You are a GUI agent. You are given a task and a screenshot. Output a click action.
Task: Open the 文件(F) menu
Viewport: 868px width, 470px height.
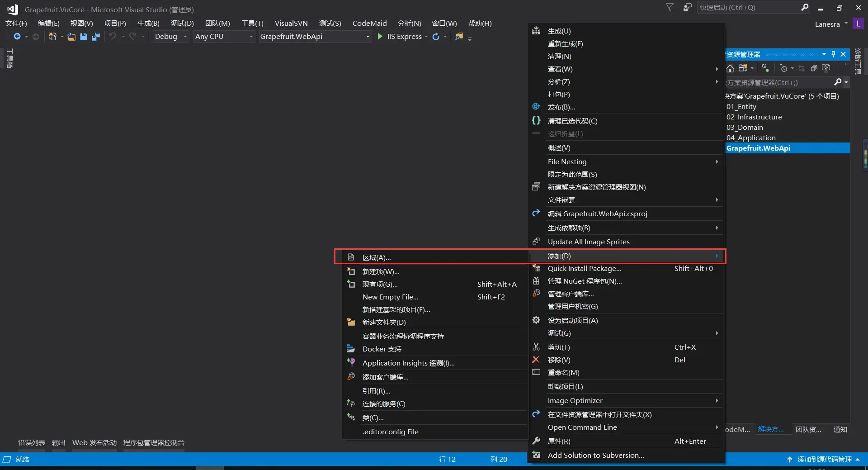click(16, 24)
